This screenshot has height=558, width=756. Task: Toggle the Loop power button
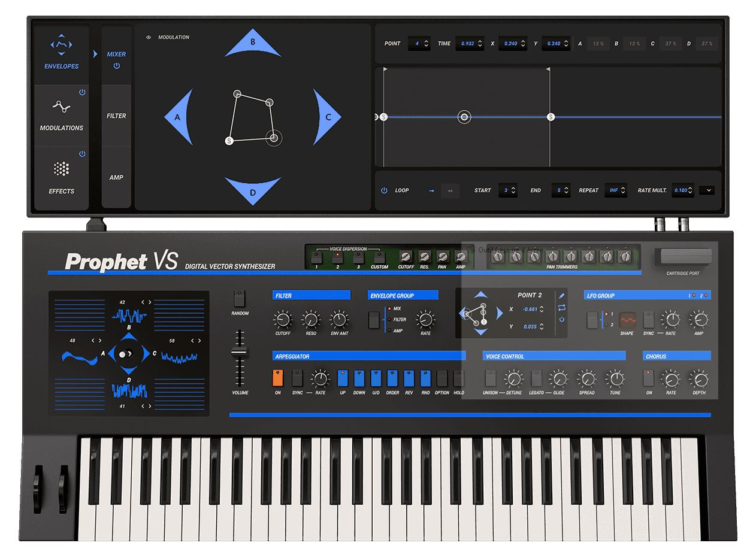pyautogui.click(x=385, y=190)
